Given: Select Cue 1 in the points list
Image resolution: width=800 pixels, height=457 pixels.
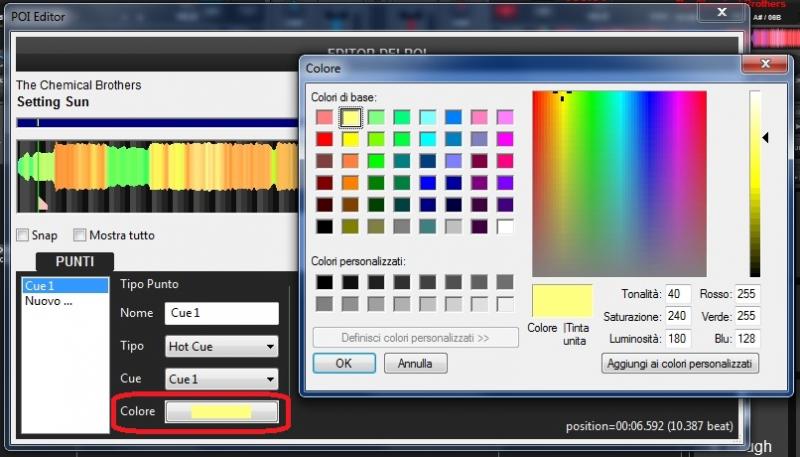Looking at the screenshot, I should click(x=65, y=286).
